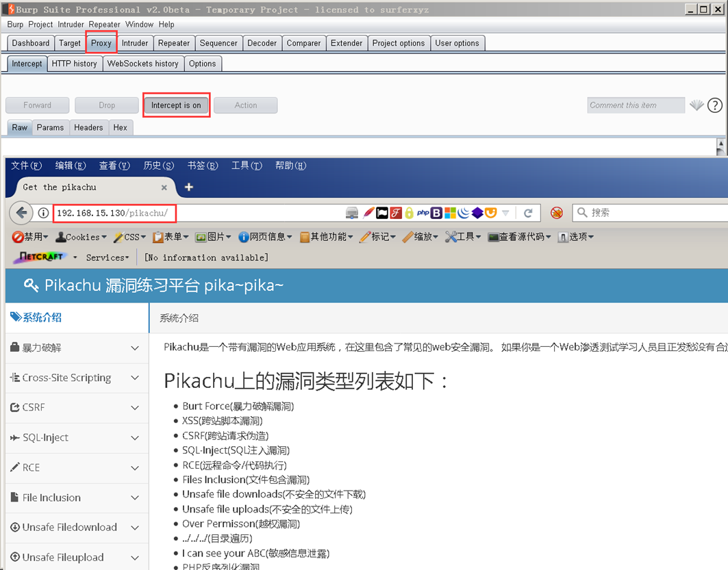This screenshot has width=728, height=570.
Task: Click the jQuery swirl icon
Action: (x=464, y=213)
